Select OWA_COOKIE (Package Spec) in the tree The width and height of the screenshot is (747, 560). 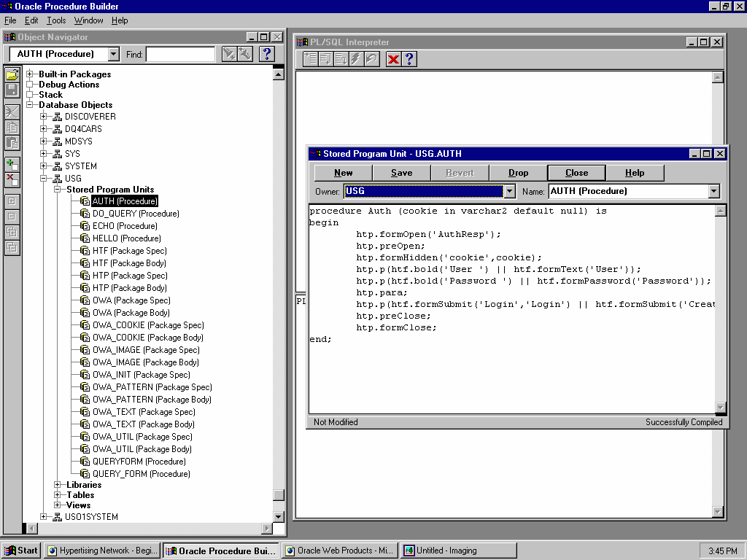[x=148, y=324]
